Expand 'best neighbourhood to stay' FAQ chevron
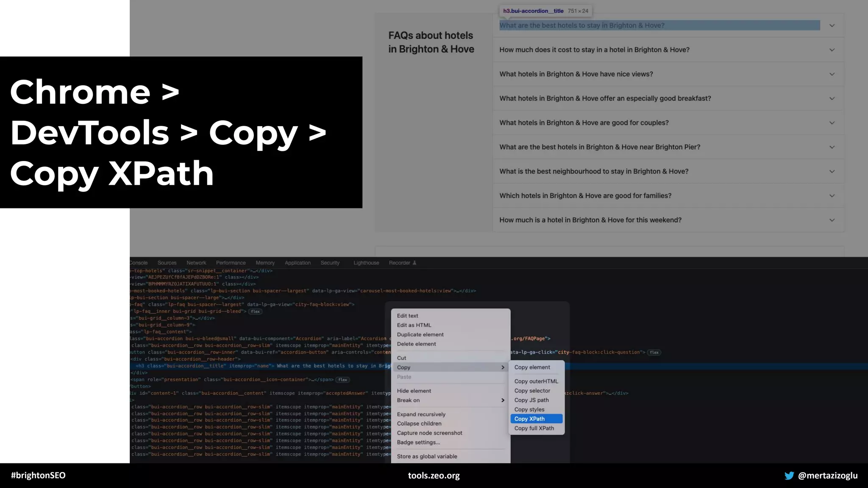Image resolution: width=868 pixels, height=488 pixels. click(832, 172)
